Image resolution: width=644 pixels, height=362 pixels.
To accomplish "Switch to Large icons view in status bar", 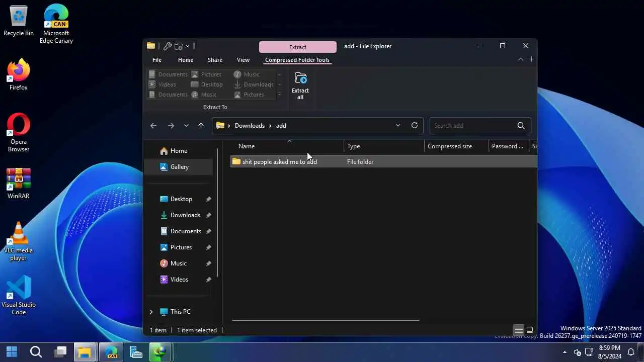I will (530, 330).
